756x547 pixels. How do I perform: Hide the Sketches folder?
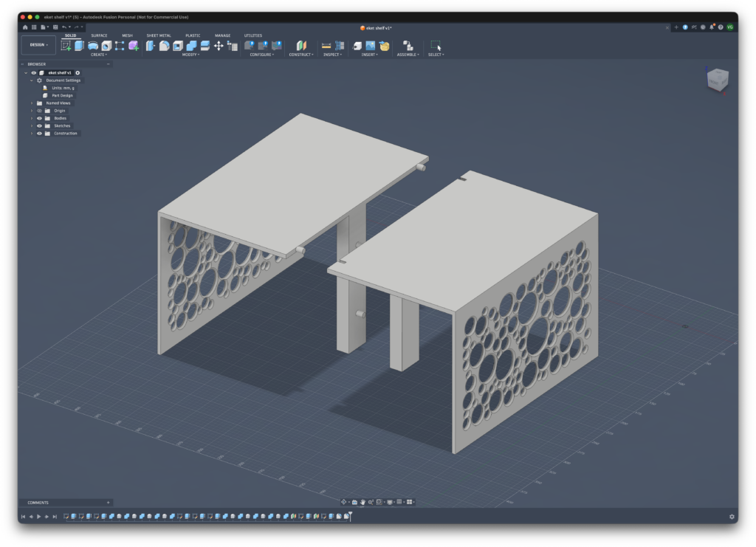40,125
